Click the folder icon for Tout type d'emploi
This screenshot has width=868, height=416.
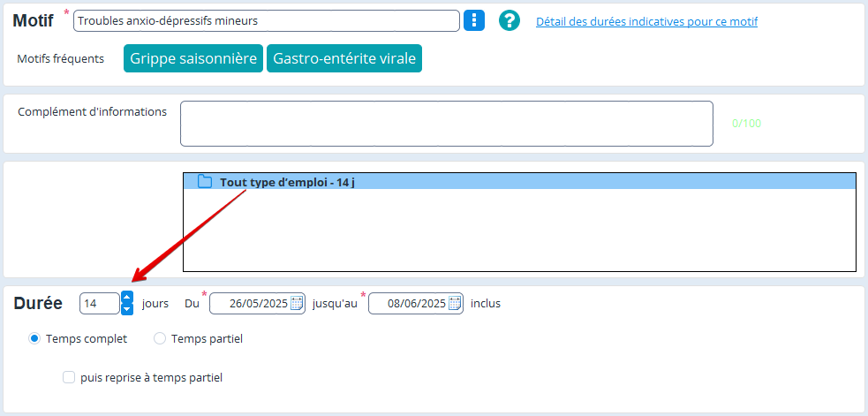pyautogui.click(x=205, y=182)
